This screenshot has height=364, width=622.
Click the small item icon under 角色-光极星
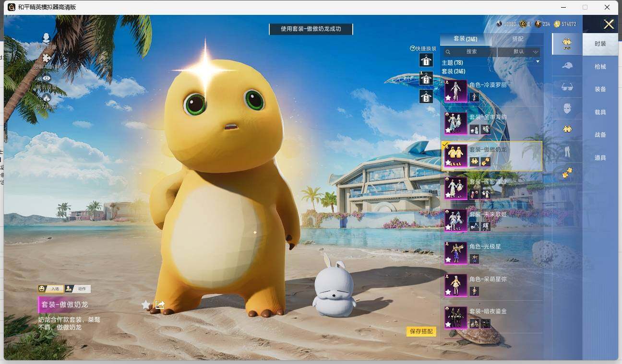pos(474,259)
